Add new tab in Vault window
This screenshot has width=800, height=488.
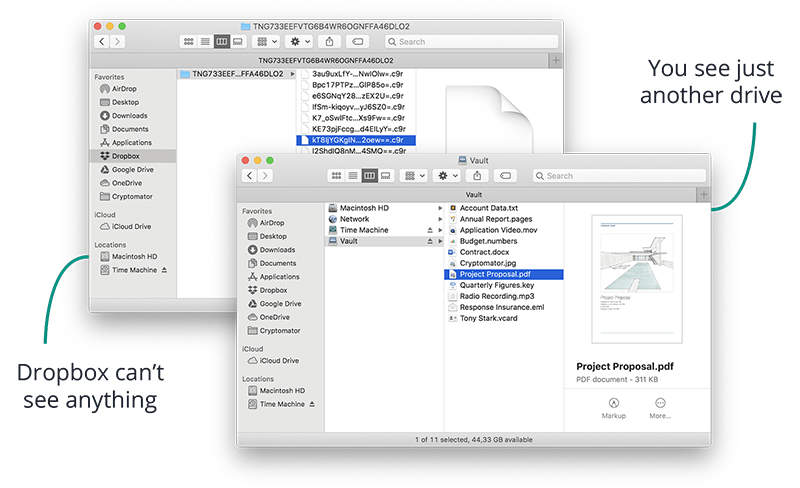coord(704,194)
